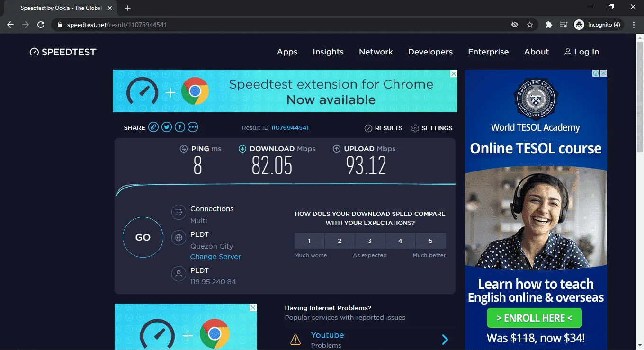Click the Log In link

pos(581,52)
